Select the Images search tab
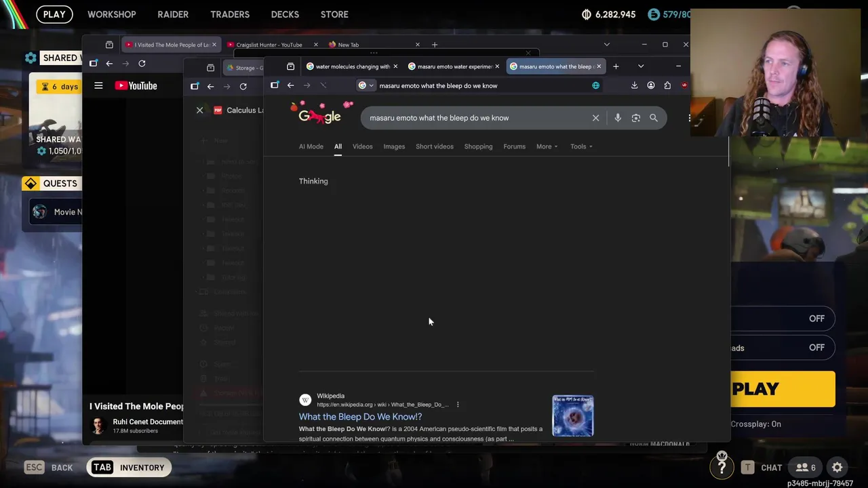Viewport: 868px width, 488px height. [x=394, y=146]
